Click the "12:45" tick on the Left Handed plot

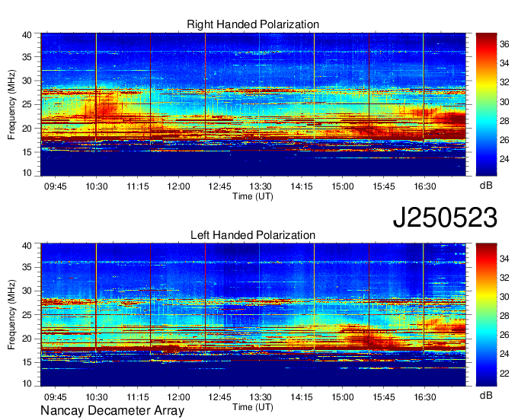(x=219, y=397)
